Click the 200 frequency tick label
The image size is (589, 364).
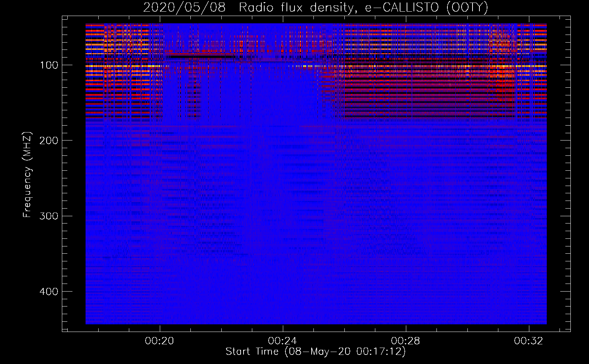(x=49, y=141)
